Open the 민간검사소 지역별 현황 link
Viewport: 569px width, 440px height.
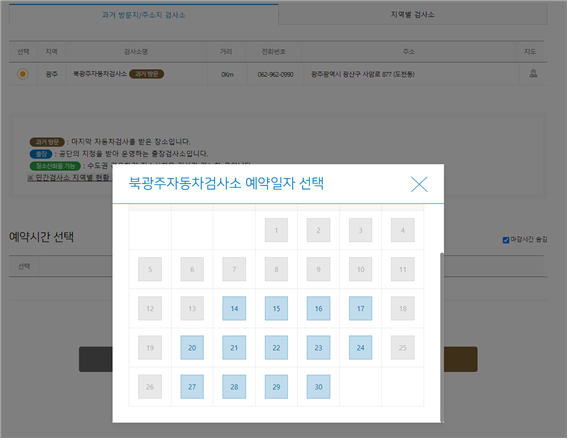[69, 178]
